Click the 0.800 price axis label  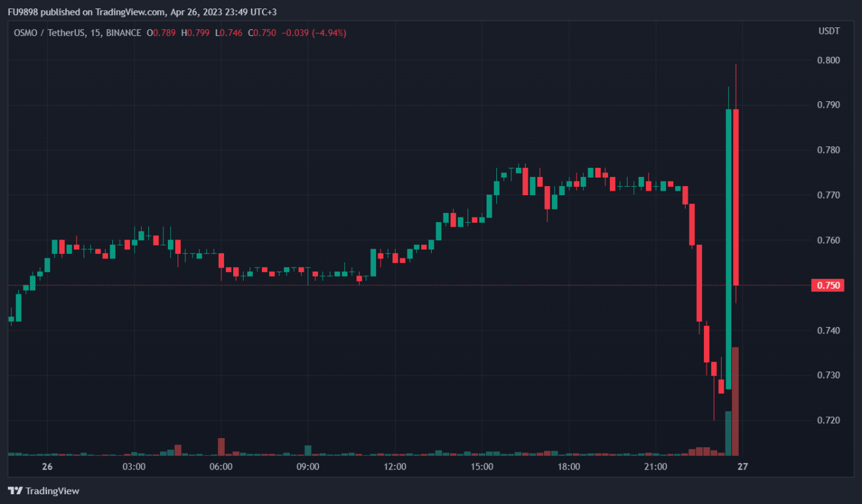point(828,61)
